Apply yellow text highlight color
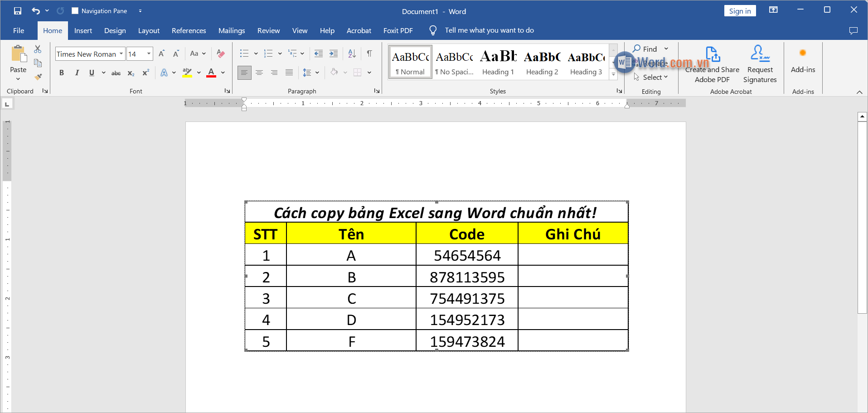Screen dimensions: 868x413 point(187,73)
